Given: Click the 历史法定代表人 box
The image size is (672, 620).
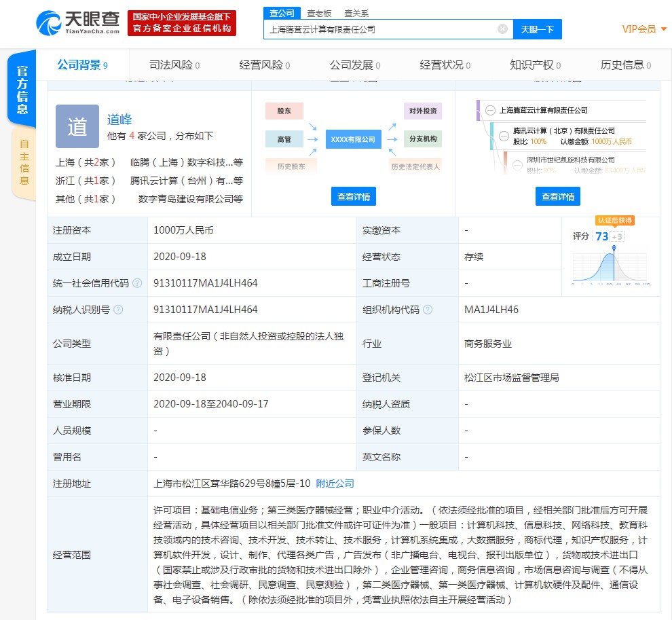Looking at the screenshot, I should [415, 166].
